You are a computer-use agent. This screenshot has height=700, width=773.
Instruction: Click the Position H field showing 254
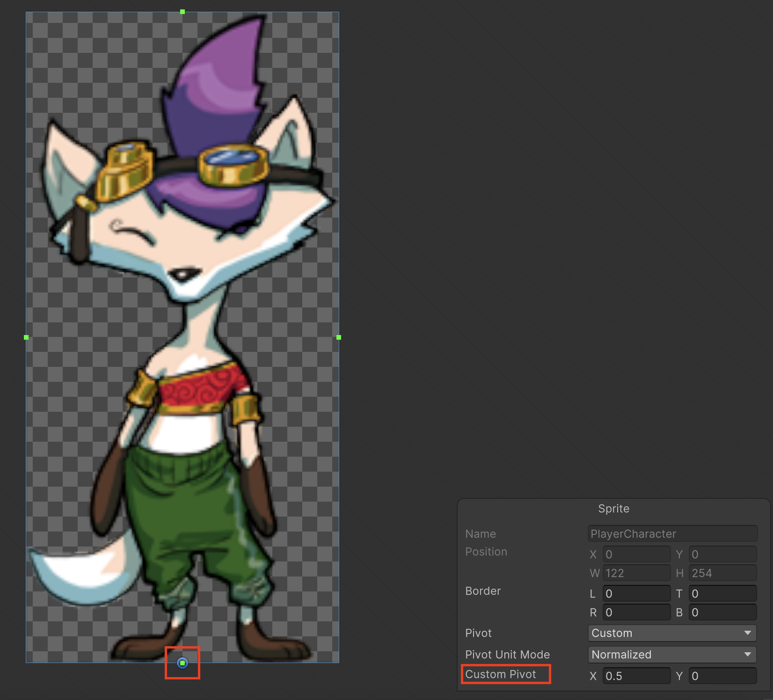tap(722, 573)
